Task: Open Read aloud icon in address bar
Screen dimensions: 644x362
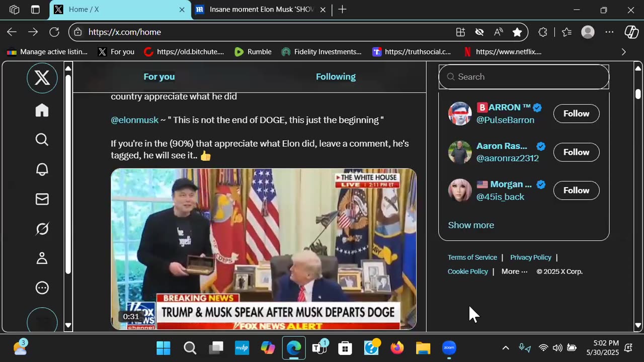Action: tap(498, 32)
